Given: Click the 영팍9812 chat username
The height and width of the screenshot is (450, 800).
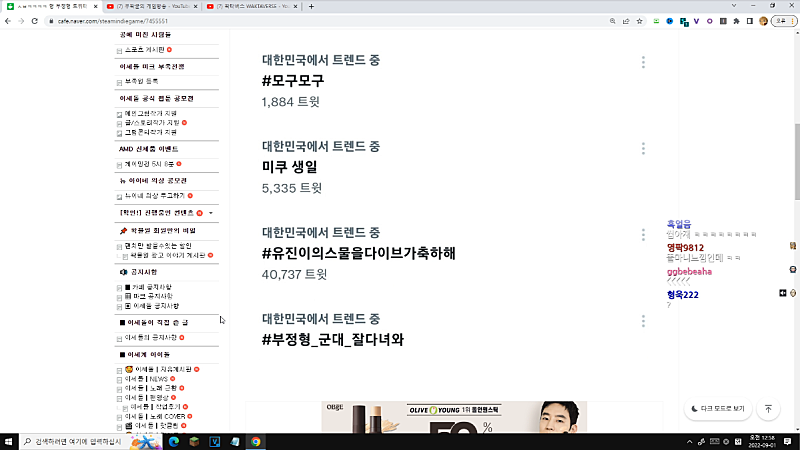Looking at the screenshot, I should click(x=685, y=247).
